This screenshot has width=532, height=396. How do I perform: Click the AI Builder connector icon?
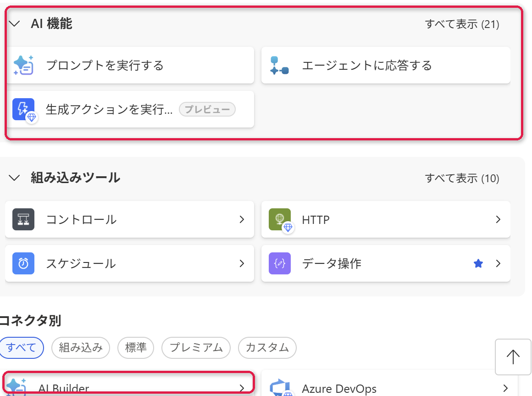coord(16,387)
